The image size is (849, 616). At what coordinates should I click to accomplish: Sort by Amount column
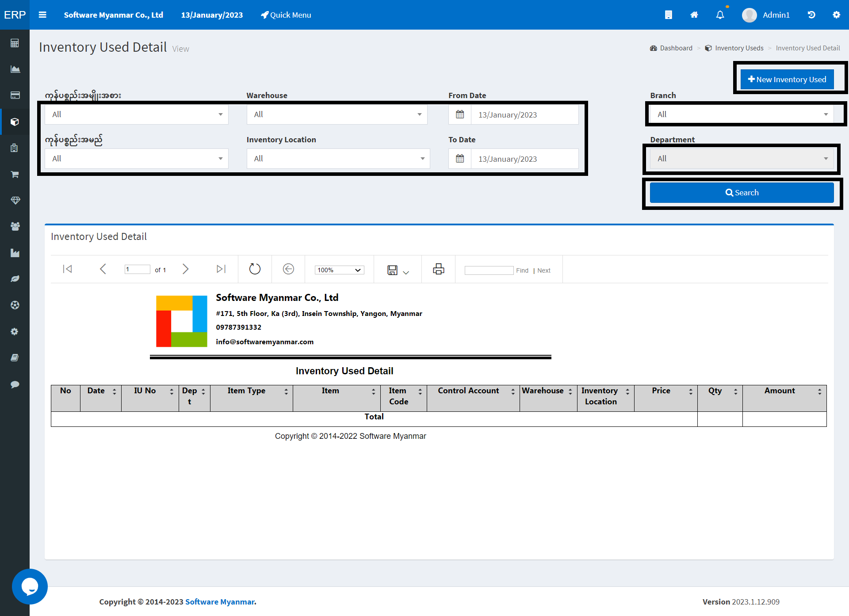819,392
